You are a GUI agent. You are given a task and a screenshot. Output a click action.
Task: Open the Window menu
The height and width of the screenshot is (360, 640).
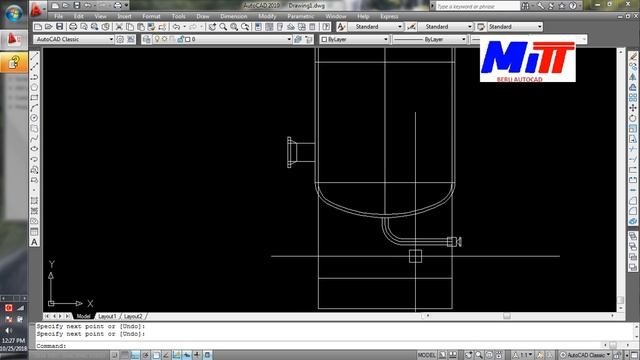pos(336,16)
